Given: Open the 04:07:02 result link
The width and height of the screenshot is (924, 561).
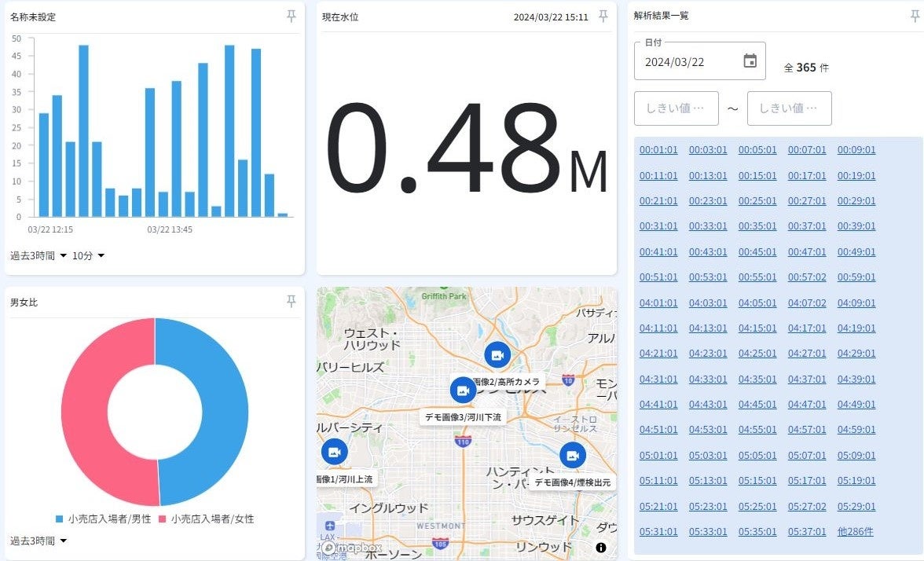Looking at the screenshot, I should (807, 303).
